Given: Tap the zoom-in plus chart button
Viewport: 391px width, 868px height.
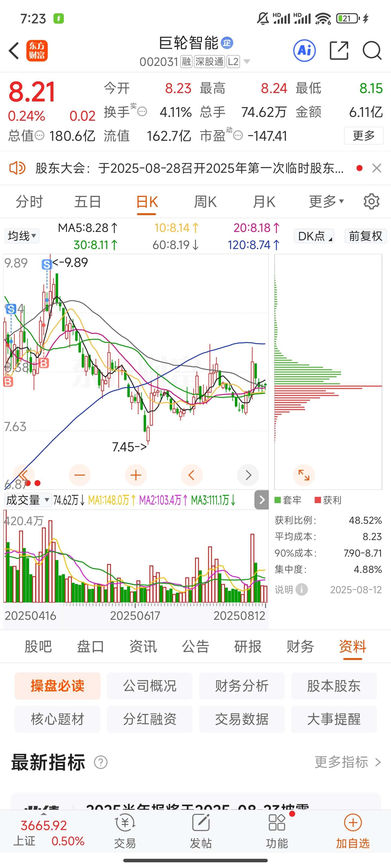Looking at the screenshot, I should 136,475.
